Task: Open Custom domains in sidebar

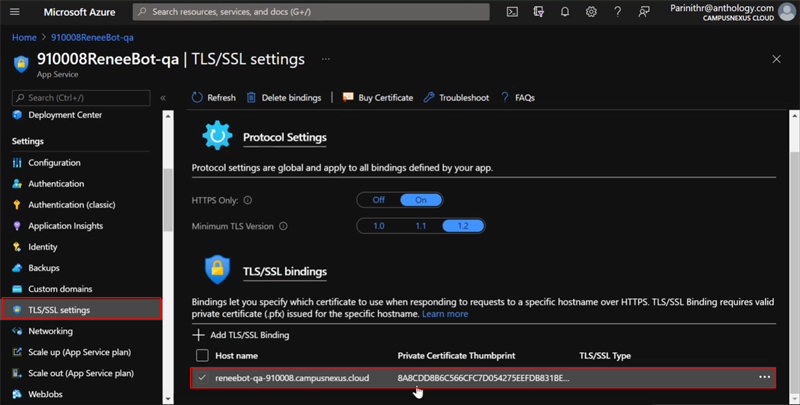Action: coord(60,289)
